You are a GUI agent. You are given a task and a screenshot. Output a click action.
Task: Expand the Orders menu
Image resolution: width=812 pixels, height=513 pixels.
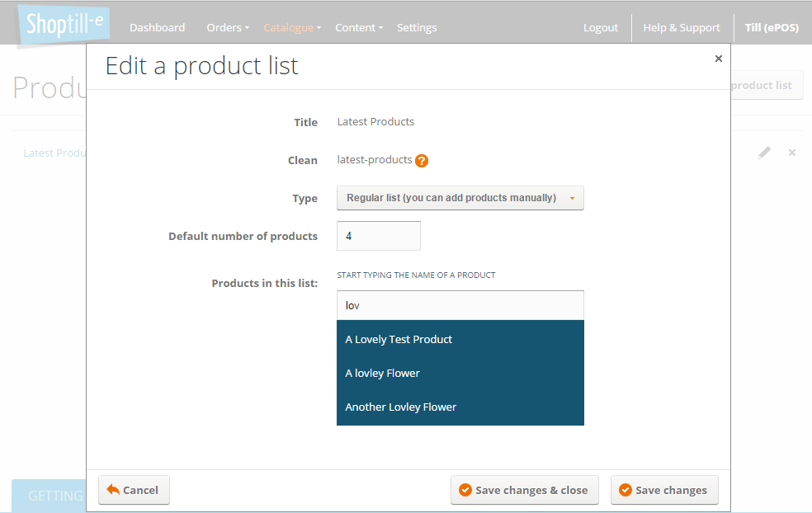(x=227, y=27)
